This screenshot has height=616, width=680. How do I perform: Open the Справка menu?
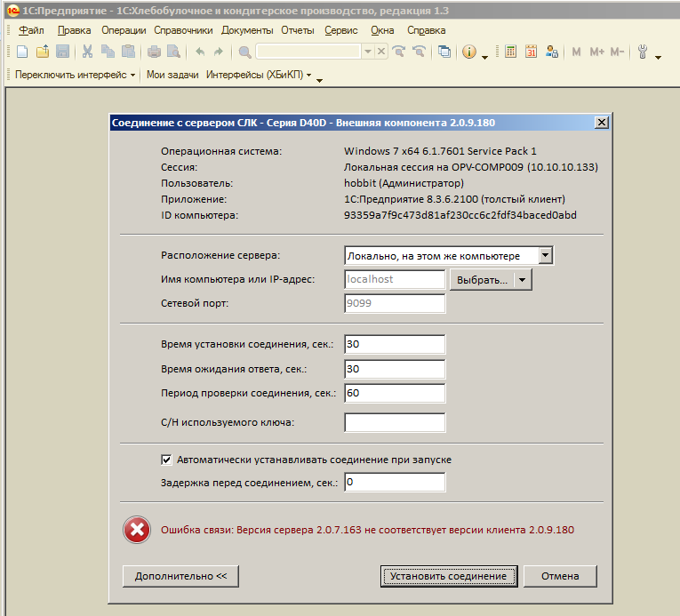(427, 30)
